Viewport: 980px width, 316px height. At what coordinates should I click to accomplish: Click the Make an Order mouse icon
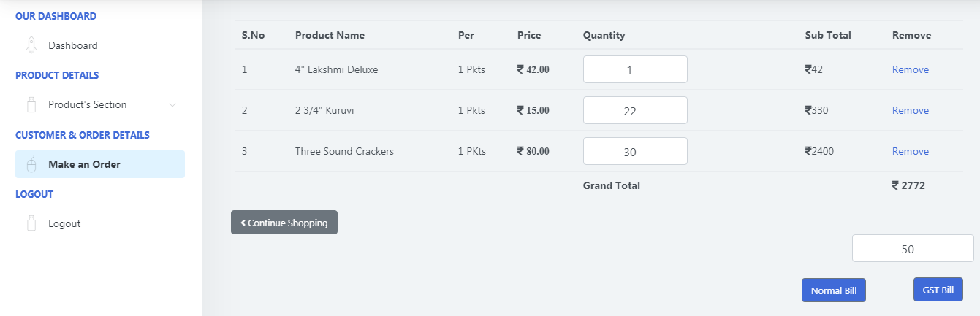(31, 164)
